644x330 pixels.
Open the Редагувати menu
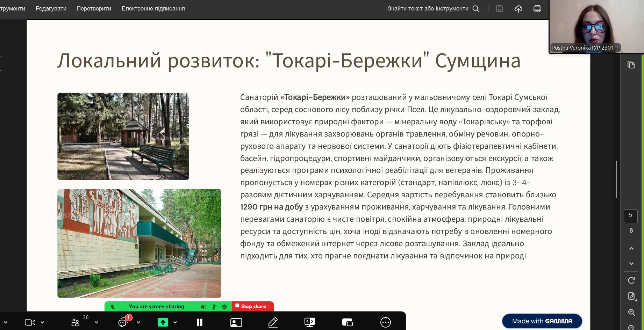point(51,9)
